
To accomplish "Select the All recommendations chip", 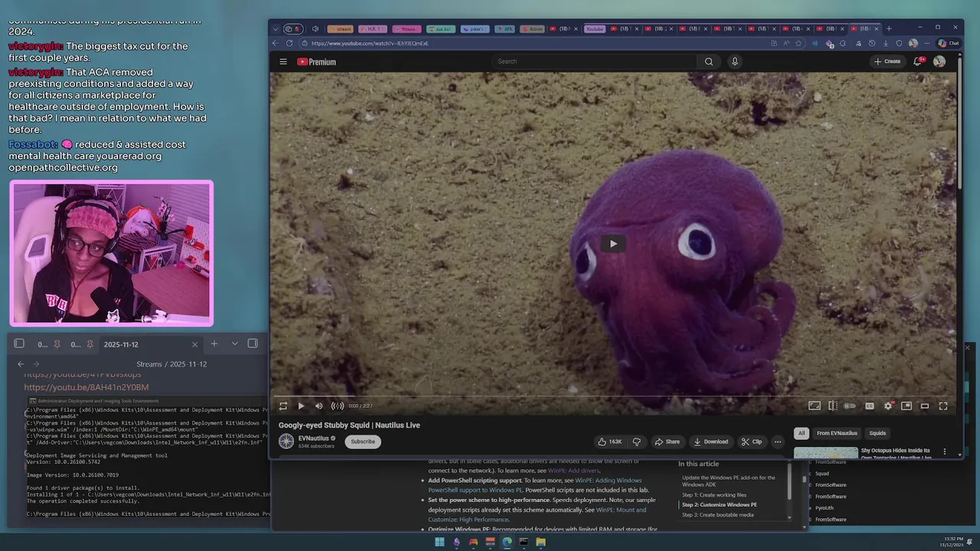I will pyautogui.click(x=802, y=433).
